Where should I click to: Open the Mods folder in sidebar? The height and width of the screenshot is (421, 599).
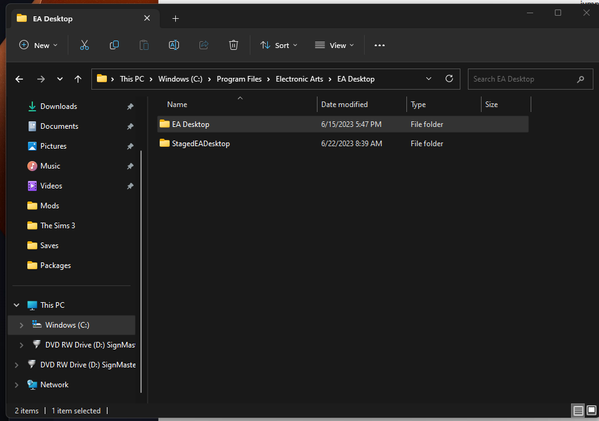pyautogui.click(x=50, y=206)
